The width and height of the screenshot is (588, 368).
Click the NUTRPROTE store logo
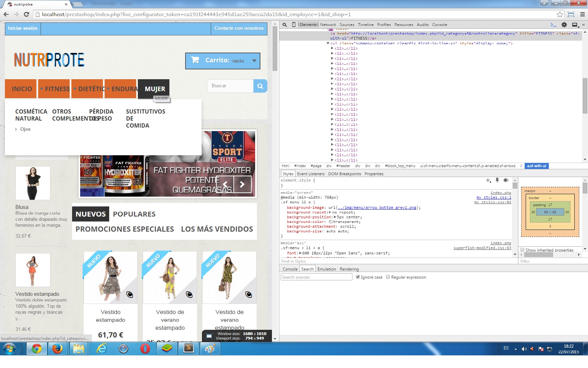[49, 60]
